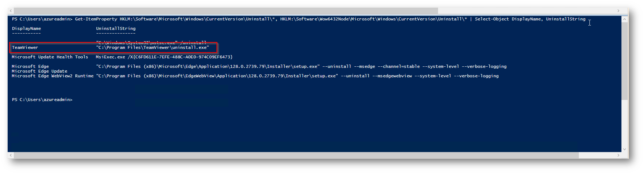Click the bottom scrollbar's left arrow
644x174 pixels.
coord(11,155)
